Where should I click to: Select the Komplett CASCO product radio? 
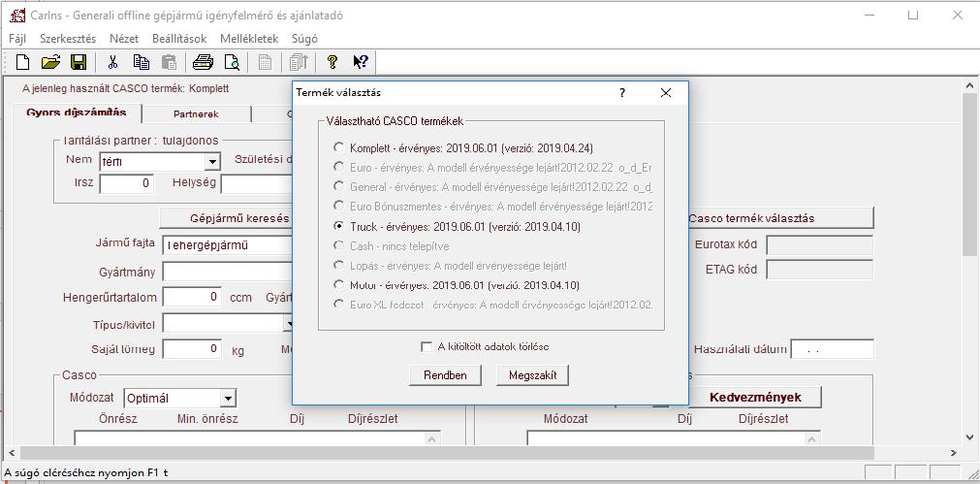(x=338, y=147)
